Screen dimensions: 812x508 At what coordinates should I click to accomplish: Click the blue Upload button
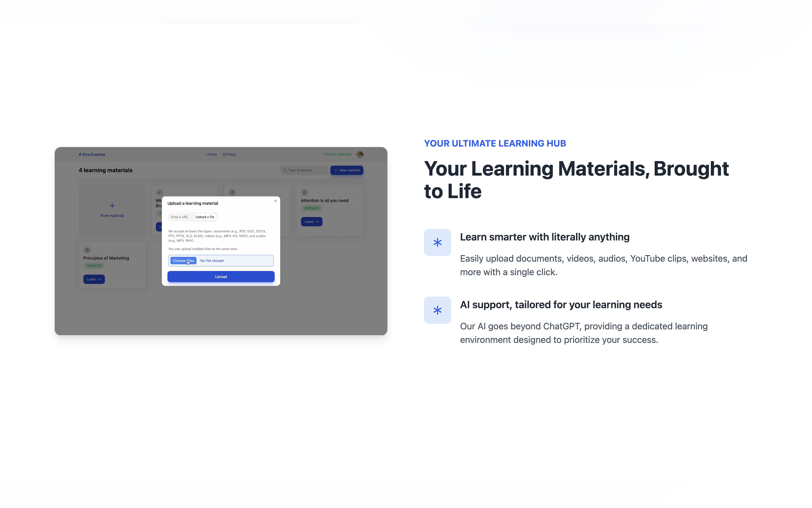click(221, 276)
